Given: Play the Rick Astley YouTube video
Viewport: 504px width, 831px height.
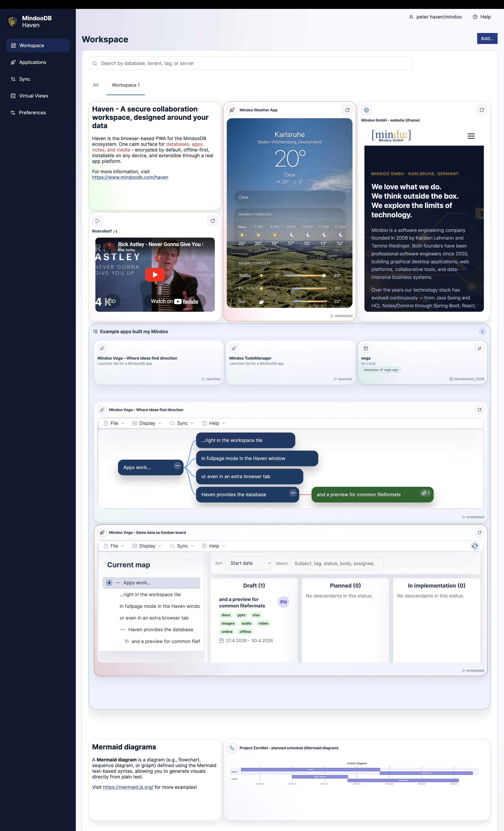Looking at the screenshot, I should [155, 275].
